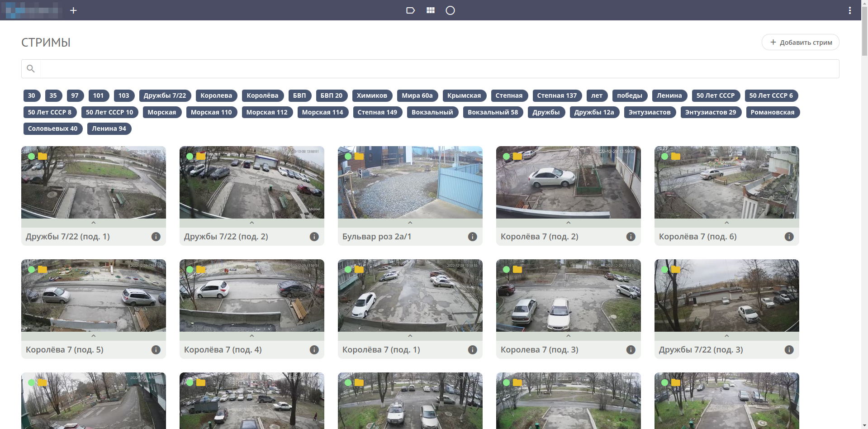
Task: Click the Королёва 7 (под. 1) stream title
Action: point(381,350)
